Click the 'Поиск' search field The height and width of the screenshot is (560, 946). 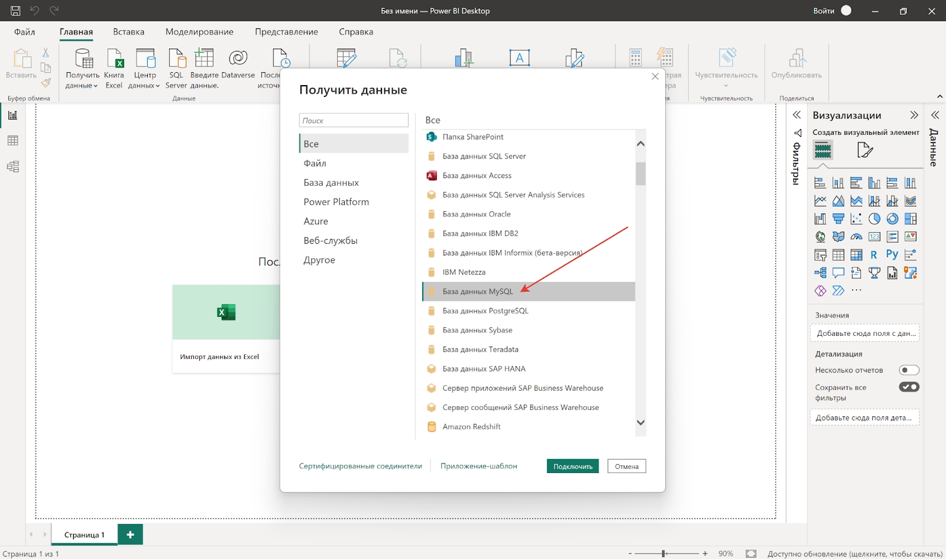[354, 121]
